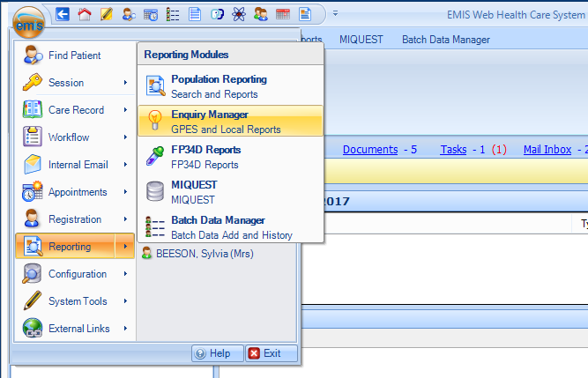588x378 pixels.
Task: Click the FP34D pipette icon
Action: [x=155, y=156]
